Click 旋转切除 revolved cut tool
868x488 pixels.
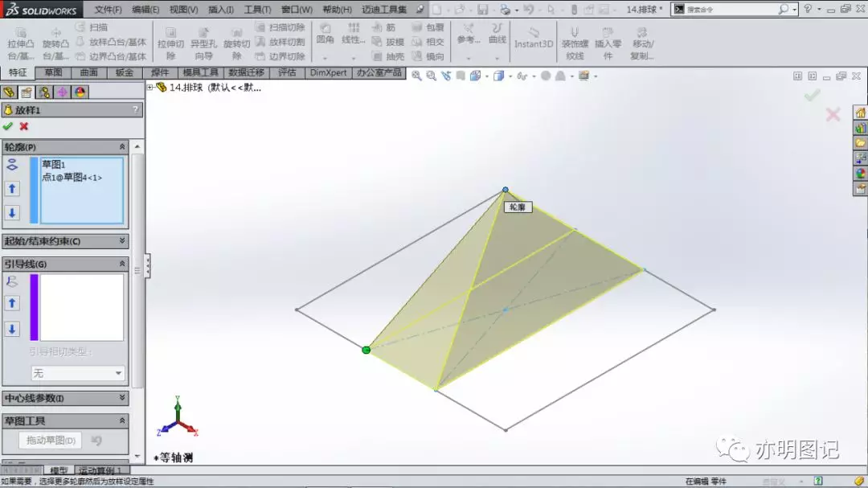coord(236,43)
